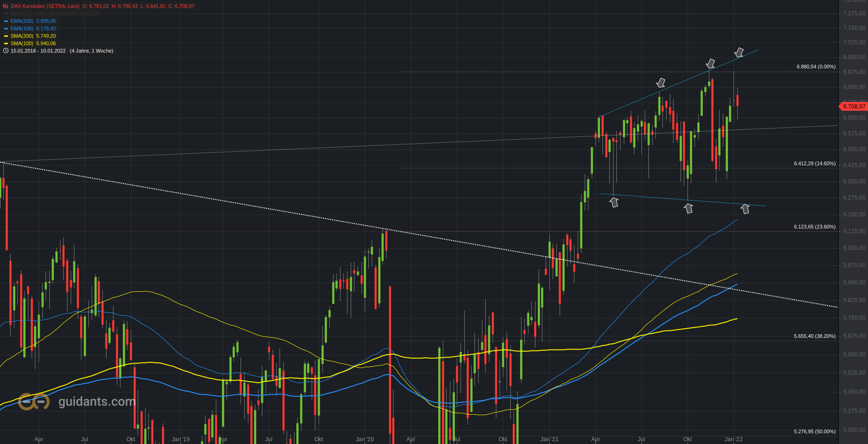The image size is (868, 444).
Task: Select the Fibonacci label 5.276,95 (50.00%)
Action: coord(815,431)
